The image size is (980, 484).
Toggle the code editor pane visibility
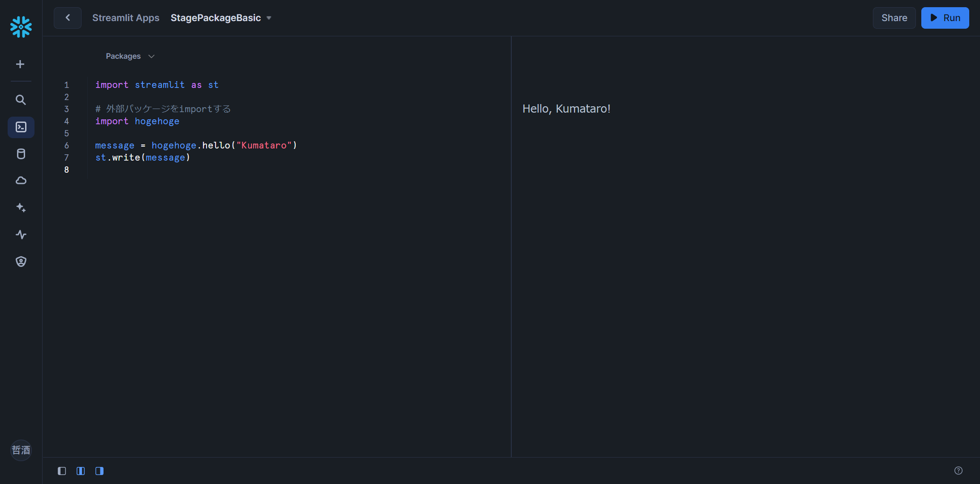[x=61, y=471]
